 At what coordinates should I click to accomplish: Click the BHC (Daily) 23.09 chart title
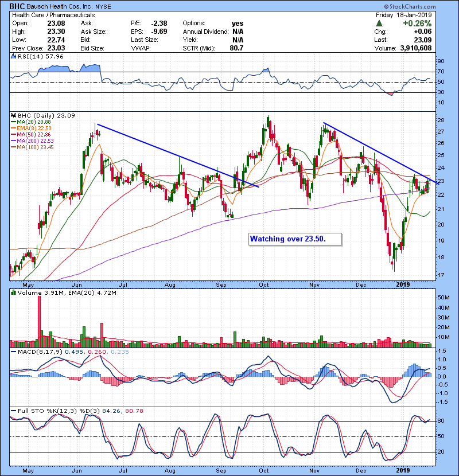[46, 115]
